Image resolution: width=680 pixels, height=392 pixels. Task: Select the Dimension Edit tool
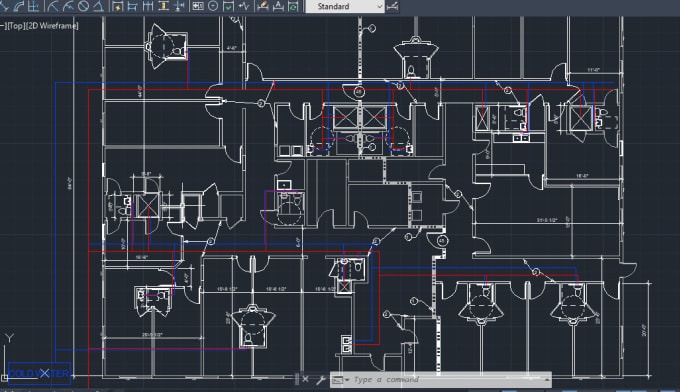click(x=262, y=6)
